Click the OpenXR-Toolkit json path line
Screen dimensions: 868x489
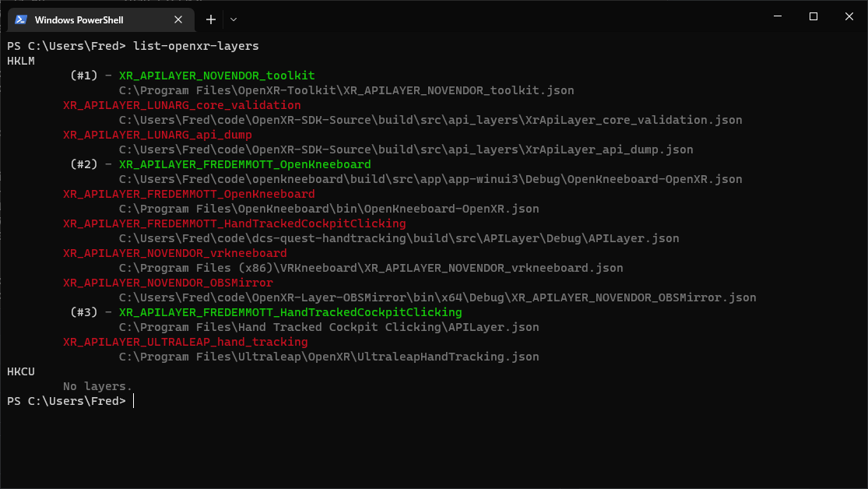(x=346, y=90)
